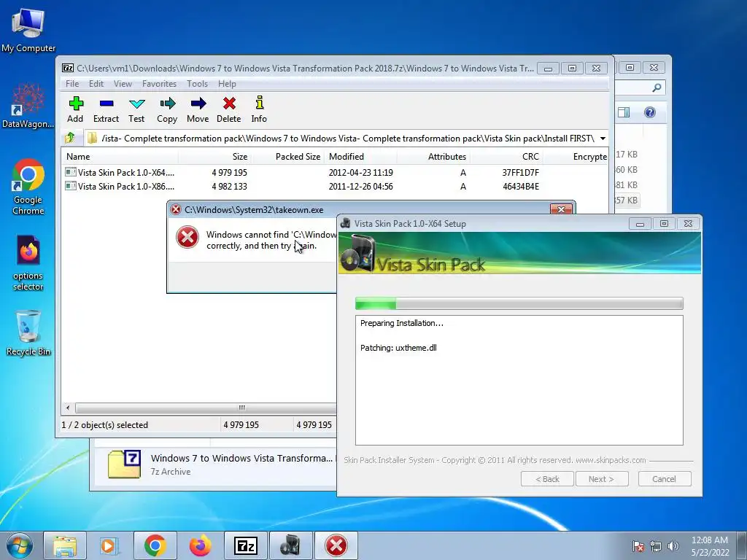Image resolution: width=747 pixels, height=560 pixels.
Task: Open the Edit menu
Action: (x=96, y=84)
